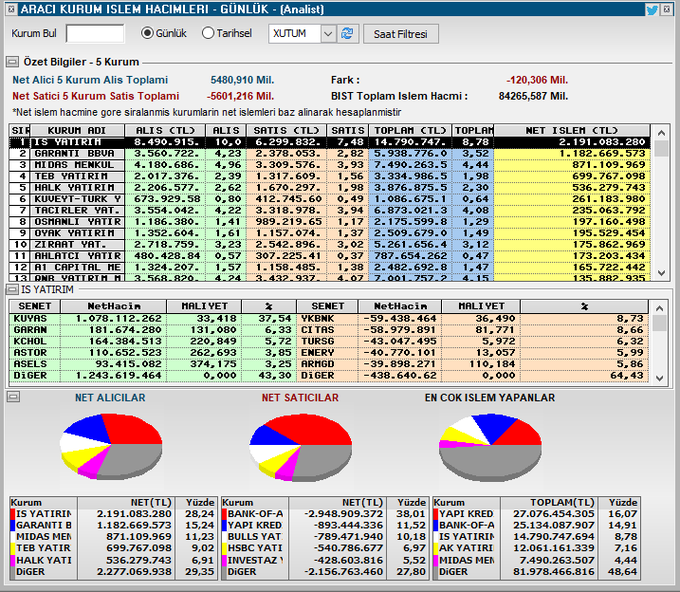Viewport: 680px width, 592px height.
Task: Select the KUVEYT-TURK row
Action: pos(330,199)
